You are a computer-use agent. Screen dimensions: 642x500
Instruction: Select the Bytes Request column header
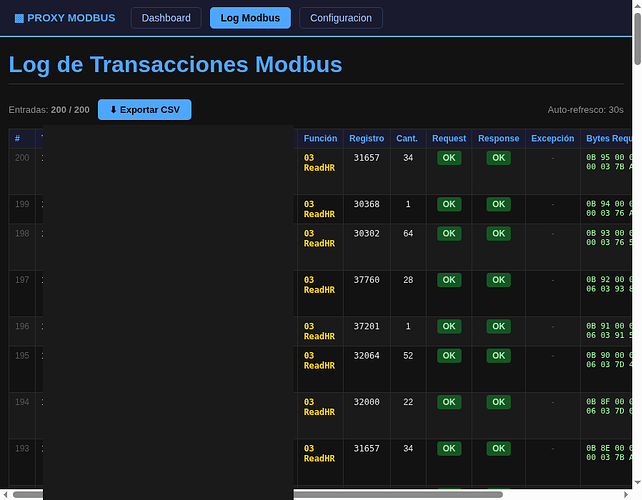tap(608, 138)
